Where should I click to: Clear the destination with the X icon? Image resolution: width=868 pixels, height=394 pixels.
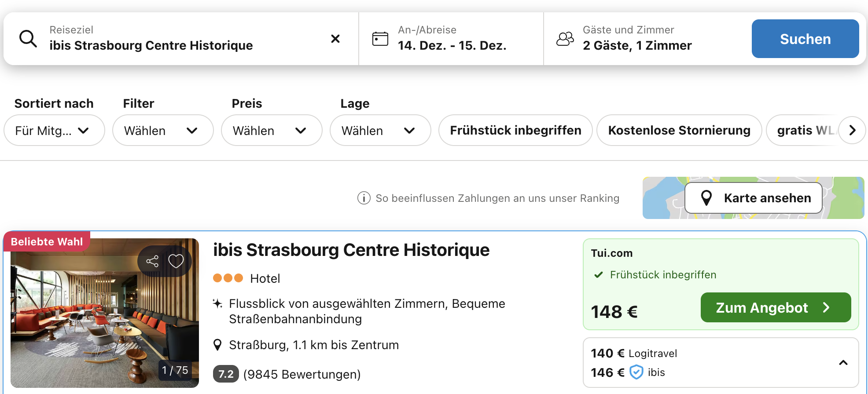[x=335, y=39]
